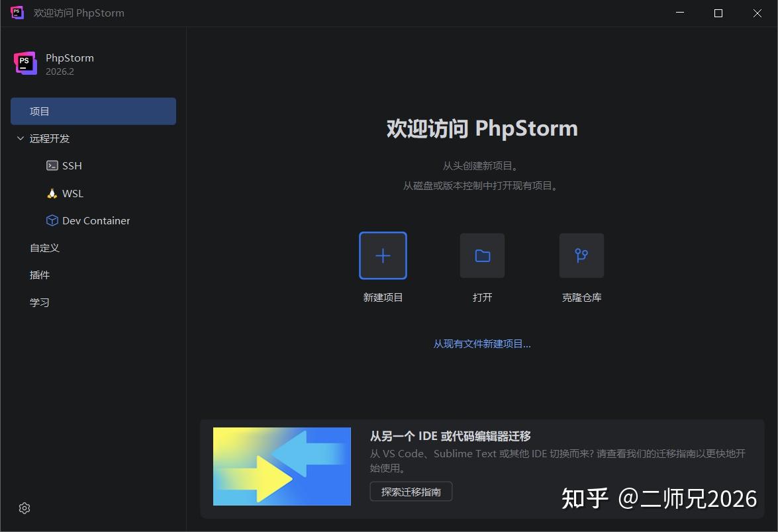The height and width of the screenshot is (532, 778).
Task: Click the 打开 folder icon
Action: tap(482, 256)
